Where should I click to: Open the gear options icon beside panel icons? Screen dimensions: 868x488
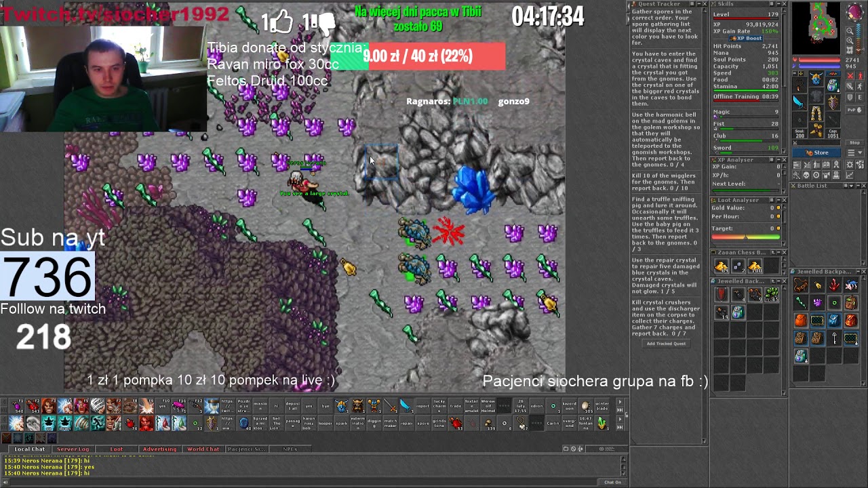850,165
